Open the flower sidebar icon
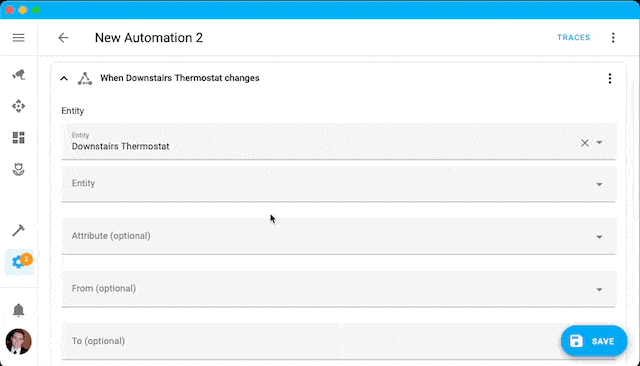Screen dimensions: 640x366 coord(18,169)
